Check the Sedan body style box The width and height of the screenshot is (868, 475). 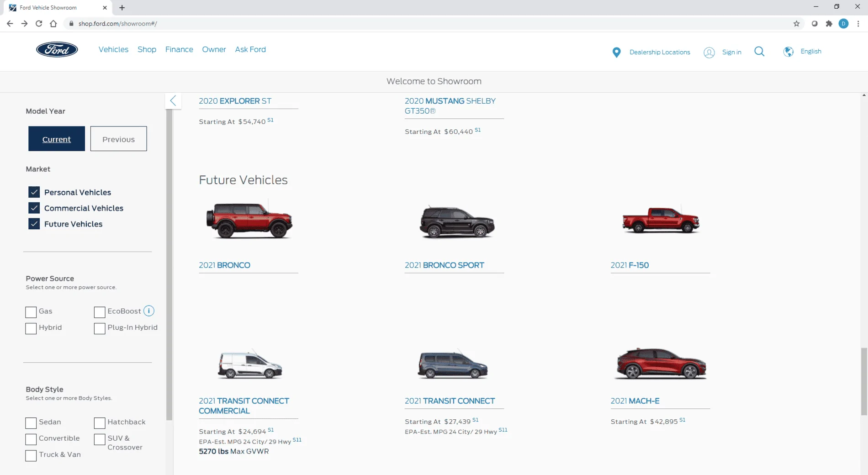click(x=31, y=423)
